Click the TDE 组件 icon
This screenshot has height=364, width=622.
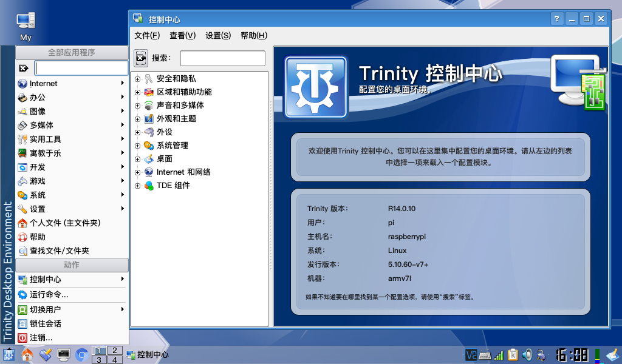tap(149, 186)
